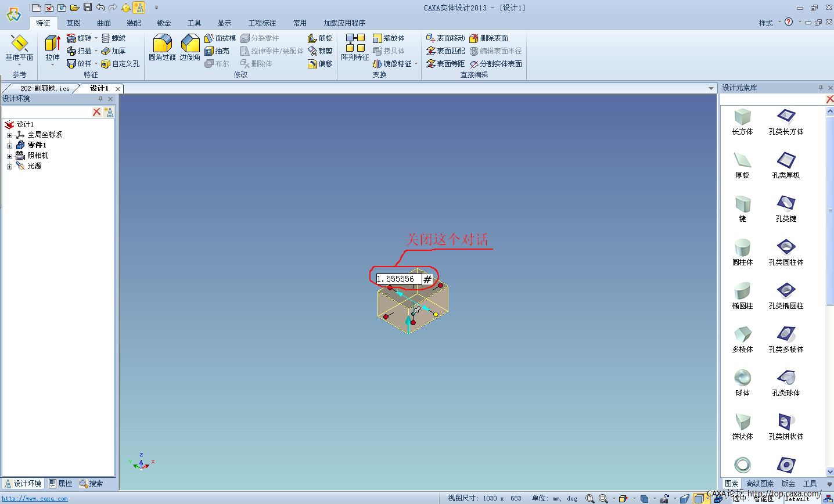Choose the 表面等距 offset face tool
The image size is (834, 504).
click(445, 64)
